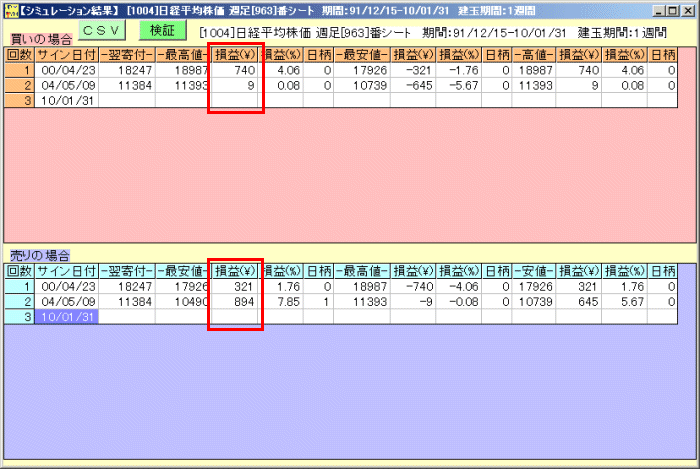Minimize the simulation results window
The width and height of the screenshot is (700, 469).
pyautogui.click(x=659, y=11)
